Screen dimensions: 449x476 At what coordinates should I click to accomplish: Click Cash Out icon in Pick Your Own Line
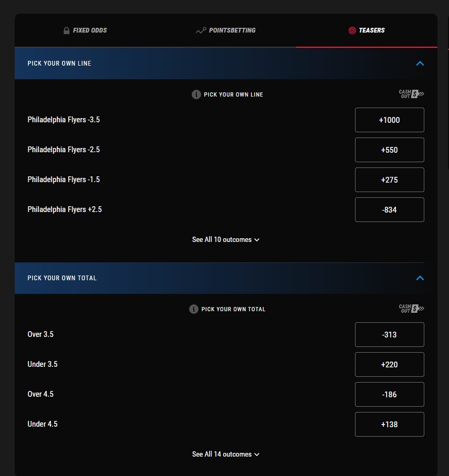pyautogui.click(x=411, y=94)
